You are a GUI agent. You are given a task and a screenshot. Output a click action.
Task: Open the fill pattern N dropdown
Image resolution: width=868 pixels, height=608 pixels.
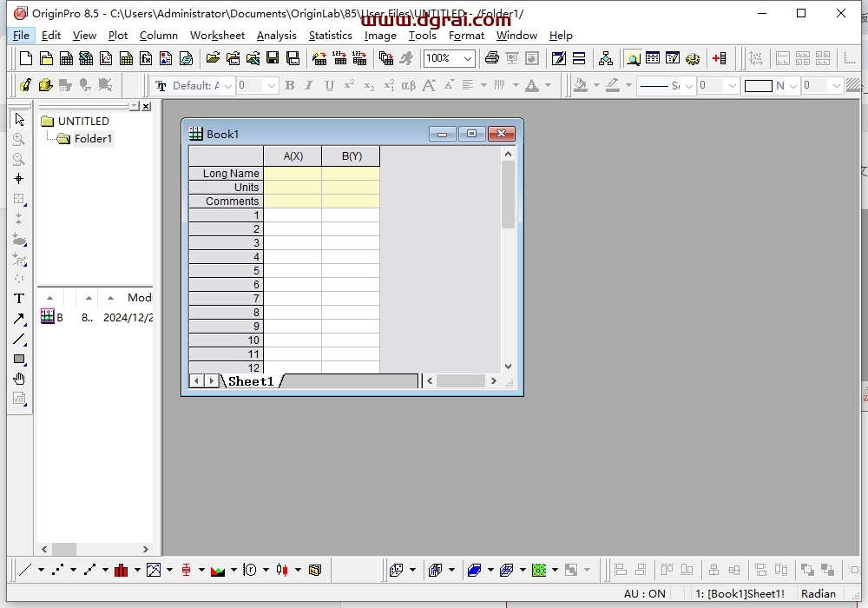click(792, 86)
